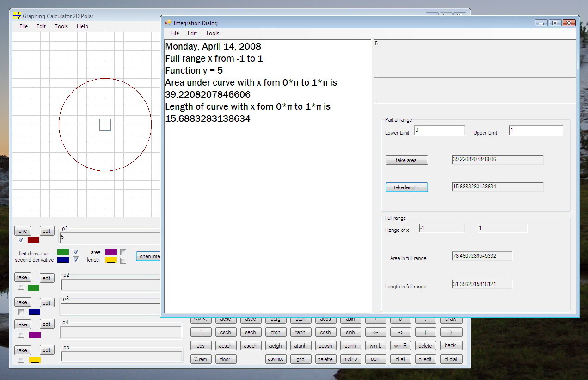Click the right arrow '-->' key
Viewport: 588px width, 380px height.
400,332
